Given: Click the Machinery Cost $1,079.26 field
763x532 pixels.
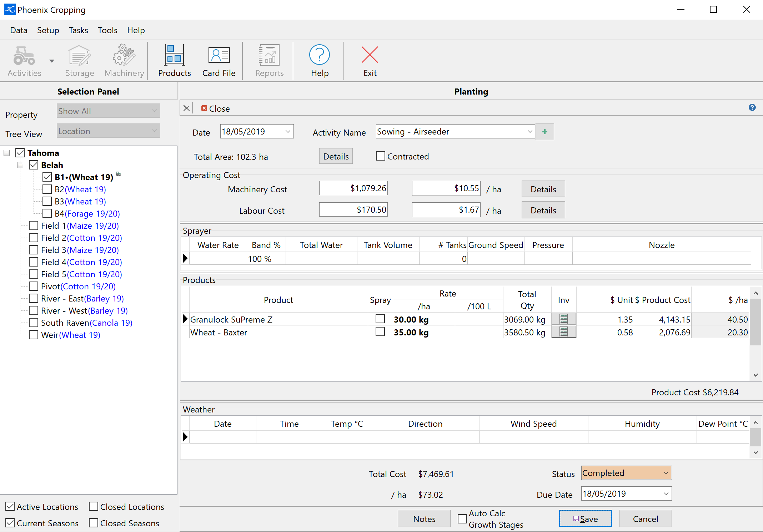Looking at the screenshot, I should 353,188.
